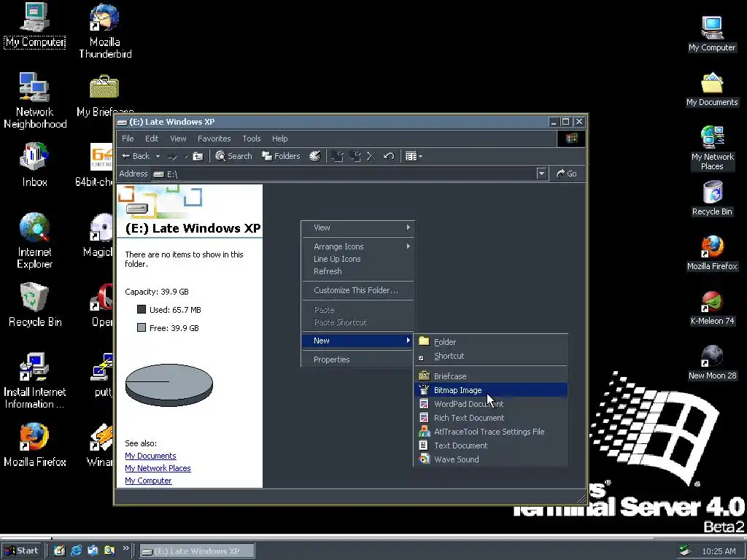Image resolution: width=747 pixels, height=560 pixels.
Task: Open the My Network Places sidebar link
Action: click(x=158, y=468)
